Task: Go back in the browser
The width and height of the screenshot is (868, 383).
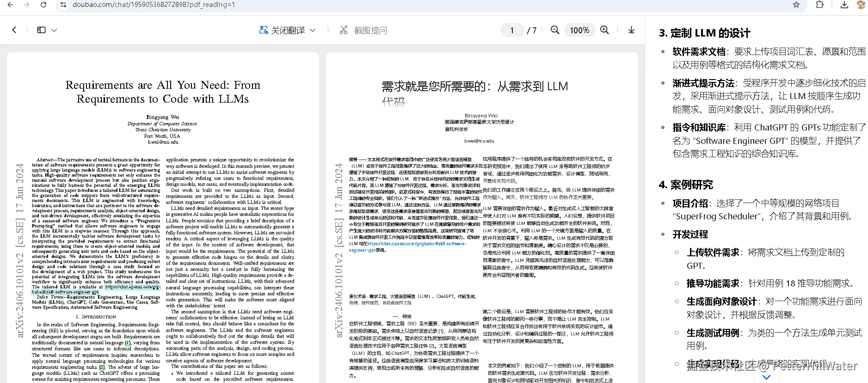Action: coord(10,5)
